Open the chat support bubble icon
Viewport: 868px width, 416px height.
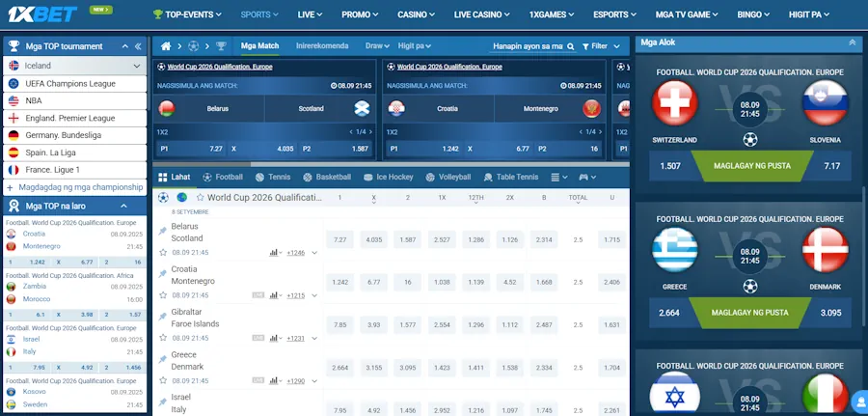(x=859, y=401)
